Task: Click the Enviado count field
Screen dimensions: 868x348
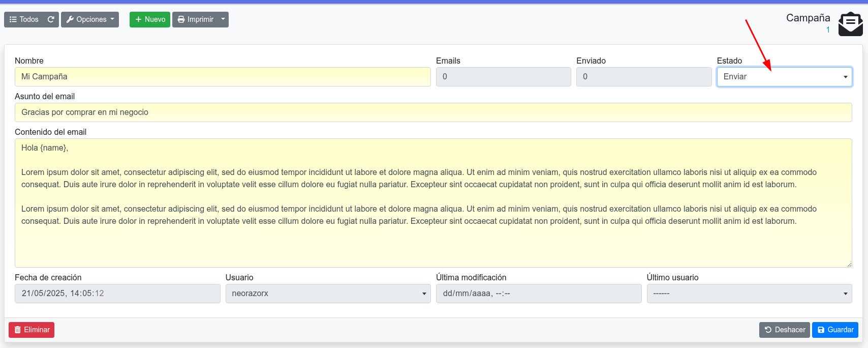Action: click(x=643, y=77)
